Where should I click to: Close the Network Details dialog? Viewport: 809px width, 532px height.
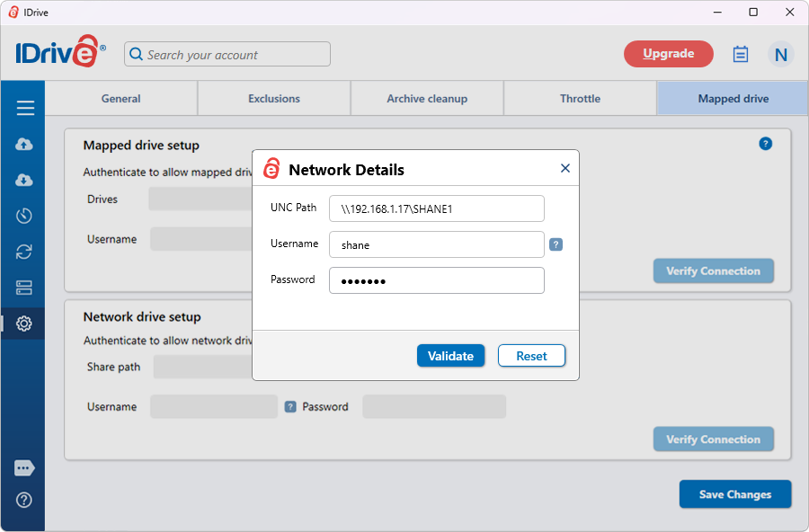click(565, 168)
